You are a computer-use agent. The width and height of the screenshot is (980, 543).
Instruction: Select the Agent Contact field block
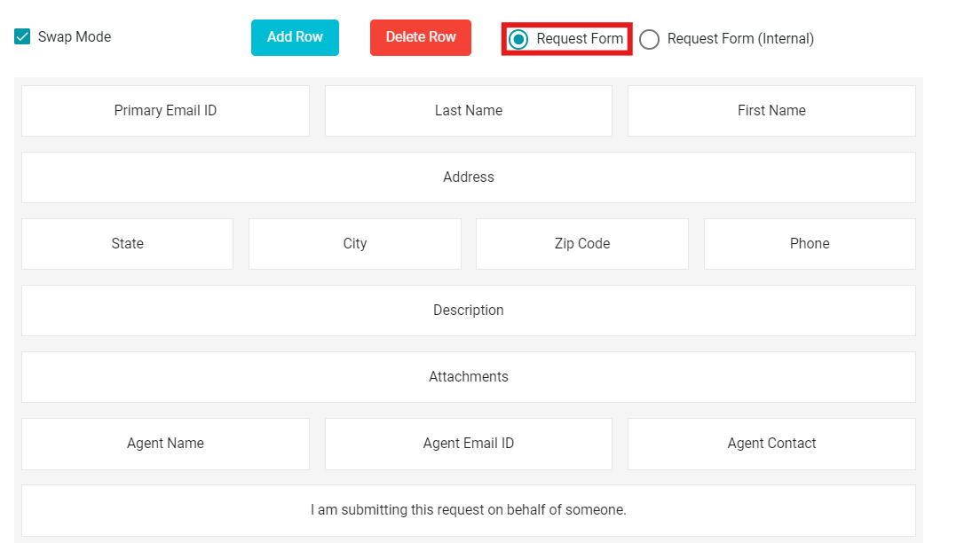[x=772, y=444]
